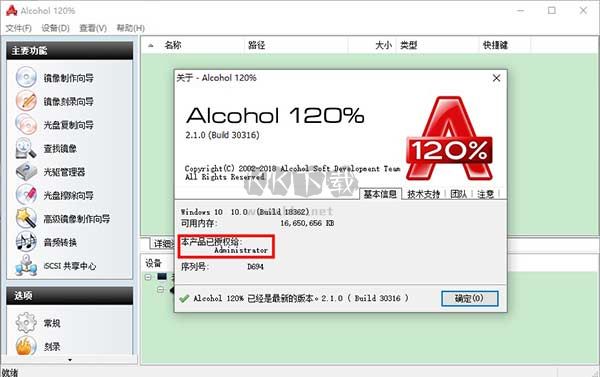This screenshot has width=600, height=377.
Task: Click the 本产品已授权给 license label
Action: [212, 242]
